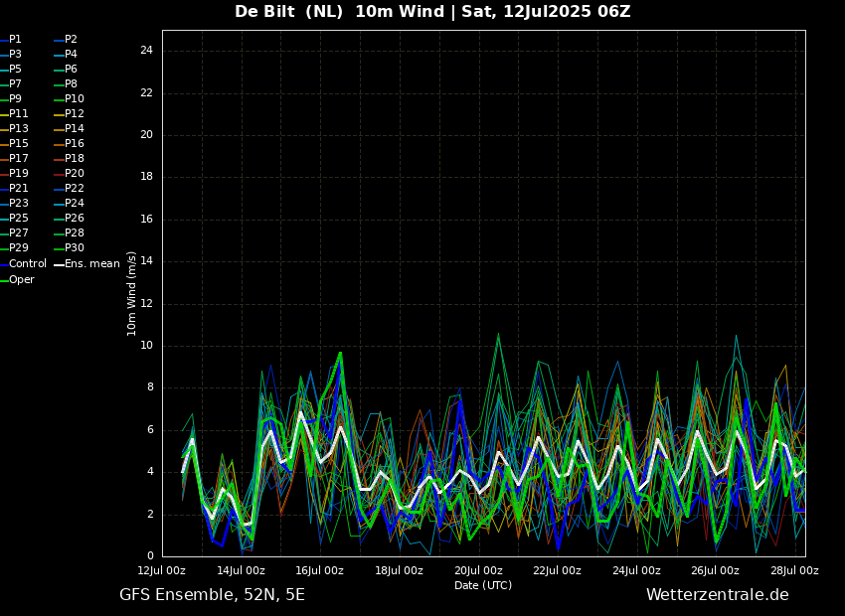Select the P15 legend entry
Screen dimensions: 845x616
18,144
